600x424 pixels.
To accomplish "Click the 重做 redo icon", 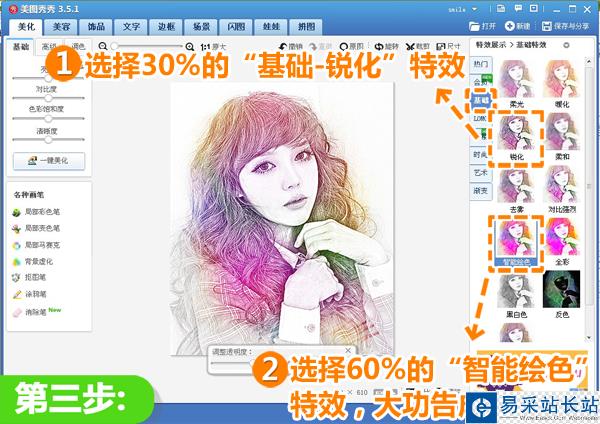I will pos(313,47).
